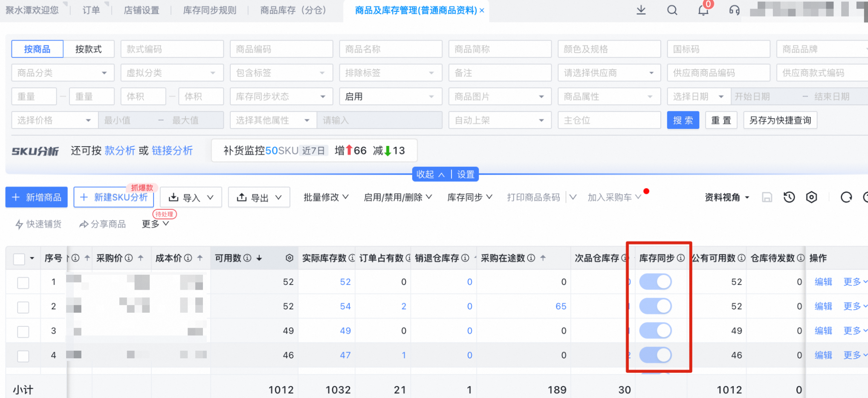Click the column settings icon in 可用数 header
Screen dimensions: 868x398
289,258
